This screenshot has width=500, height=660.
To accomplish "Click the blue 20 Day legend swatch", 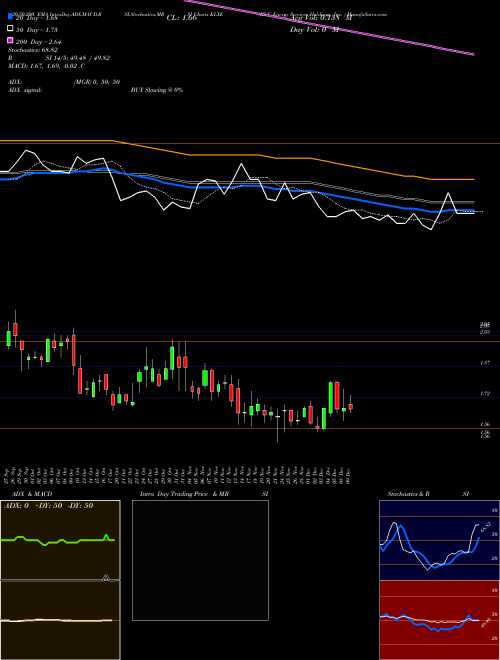I will click(x=10, y=16).
